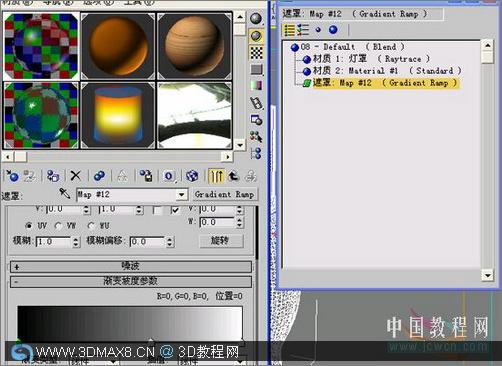Select 08 - Default (Blend) in navigator

click(347, 47)
